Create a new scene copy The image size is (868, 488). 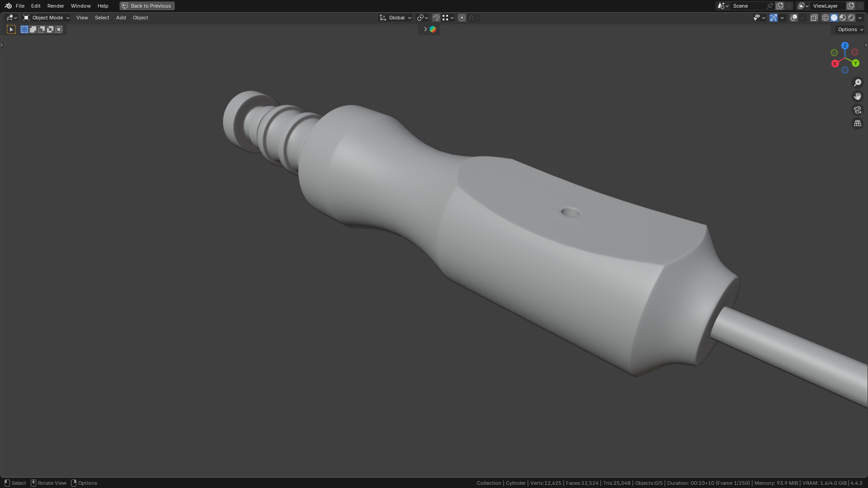click(x=780, y=6)
